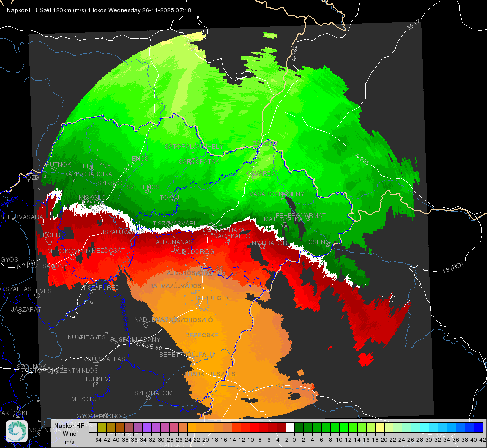Click the A-265 road label
Image resolution: width=487 pixels, height=448 pixels.
point(362,159)
